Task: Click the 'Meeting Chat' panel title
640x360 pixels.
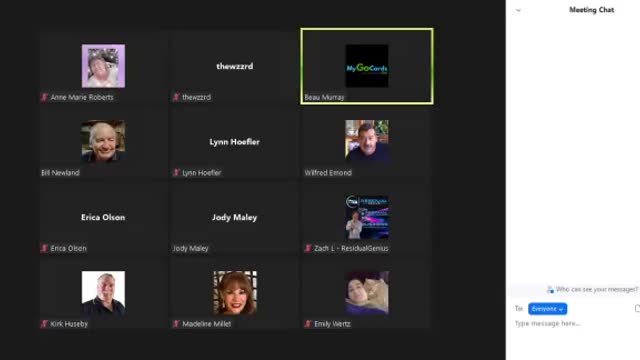Action: (x=591, y=10)
